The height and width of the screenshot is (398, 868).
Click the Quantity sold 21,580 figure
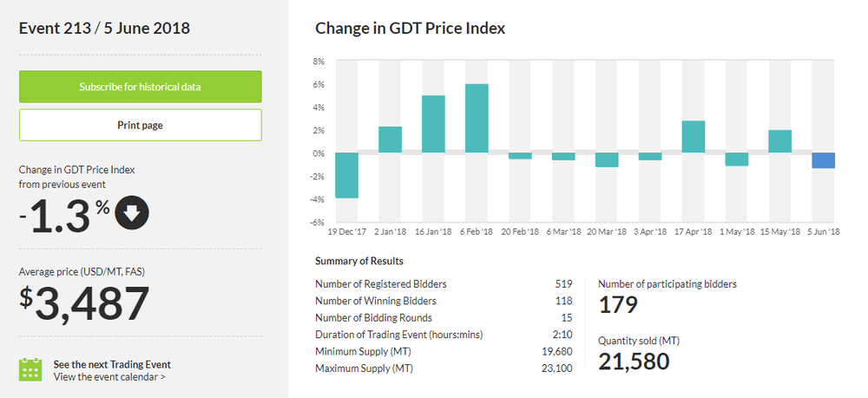click(634, 361)
